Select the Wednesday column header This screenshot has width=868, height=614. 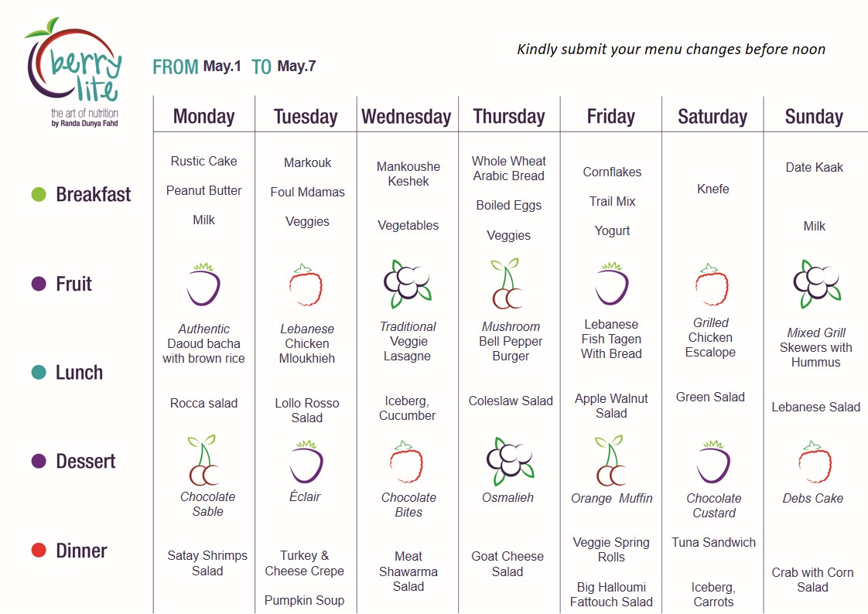pos(407,117)
